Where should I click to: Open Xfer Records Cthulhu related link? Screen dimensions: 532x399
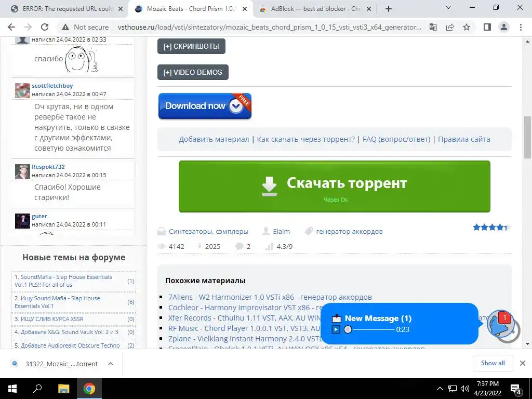(x=244, y=318)
